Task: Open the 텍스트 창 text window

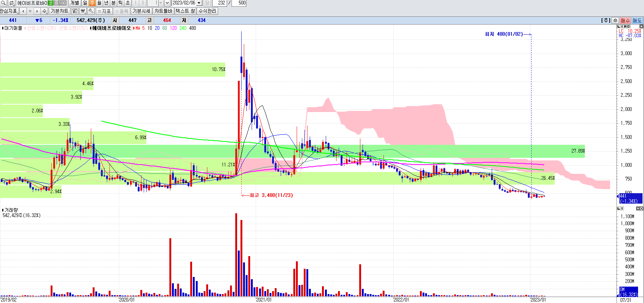Action: coord(185,11)
